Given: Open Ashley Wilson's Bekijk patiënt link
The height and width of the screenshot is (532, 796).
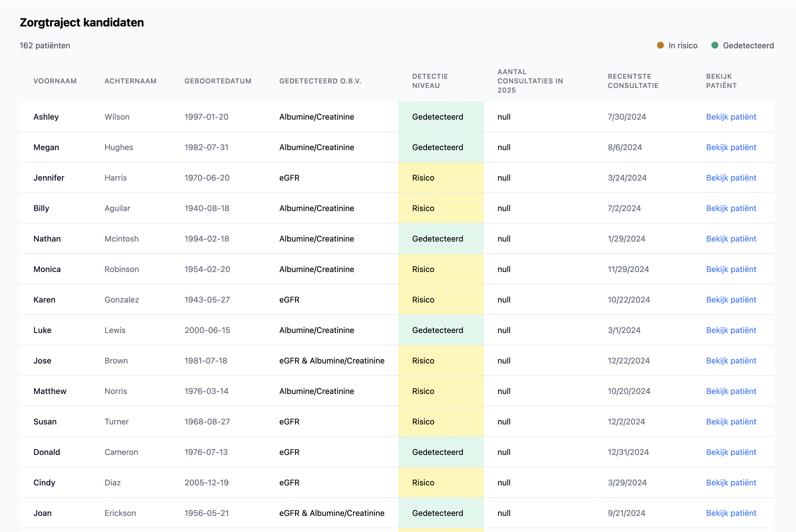Looking at the screenshot, I should pyautogui.click(x=731, y=117).
